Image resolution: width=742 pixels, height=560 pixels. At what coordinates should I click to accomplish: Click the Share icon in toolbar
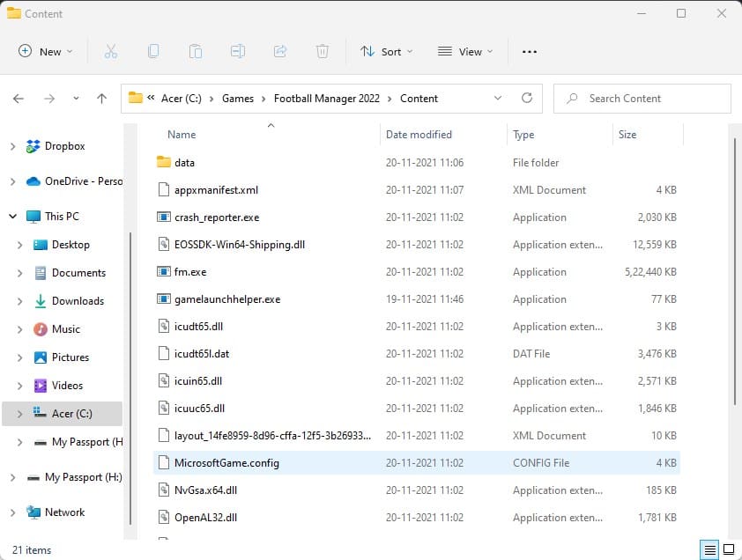point(280,51)
